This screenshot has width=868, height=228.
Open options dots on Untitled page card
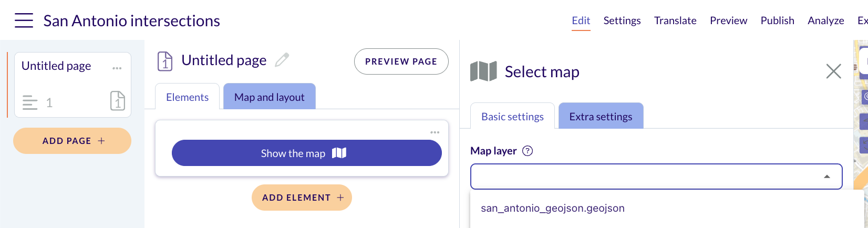click(x=117, y=68)
